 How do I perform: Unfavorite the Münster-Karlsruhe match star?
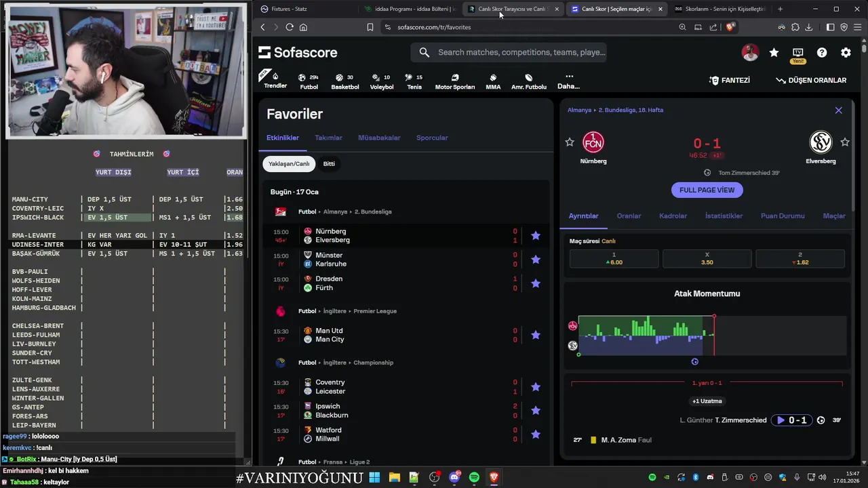pos(536,260)
